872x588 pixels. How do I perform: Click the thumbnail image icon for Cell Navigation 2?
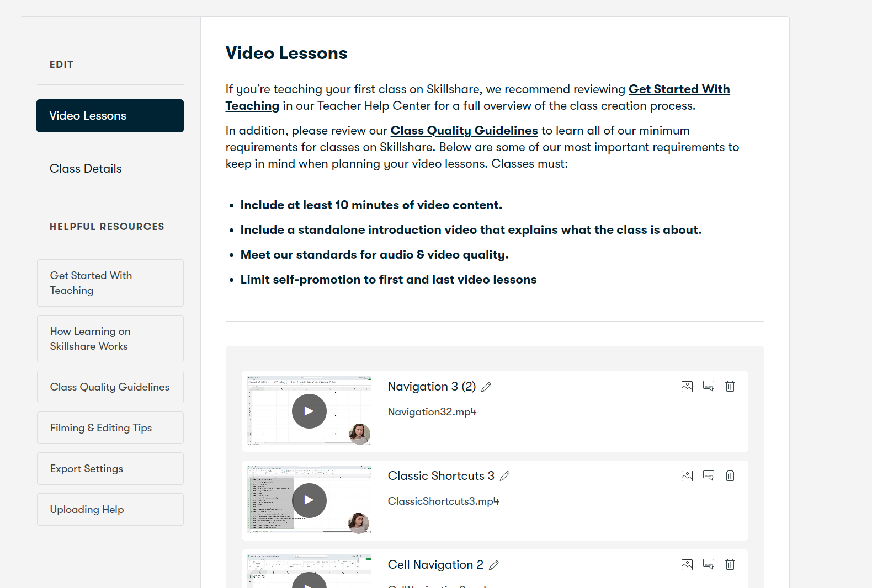point(687,564)
